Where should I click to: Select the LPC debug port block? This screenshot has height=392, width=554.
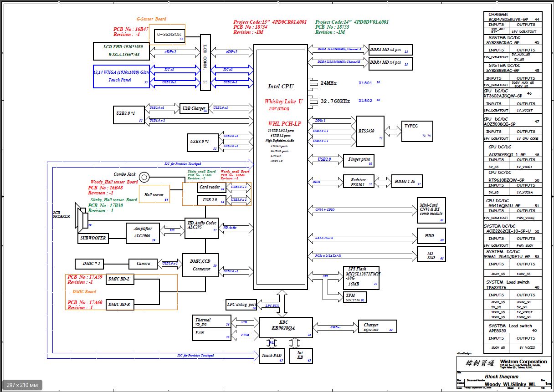click(x=241, y=305)
